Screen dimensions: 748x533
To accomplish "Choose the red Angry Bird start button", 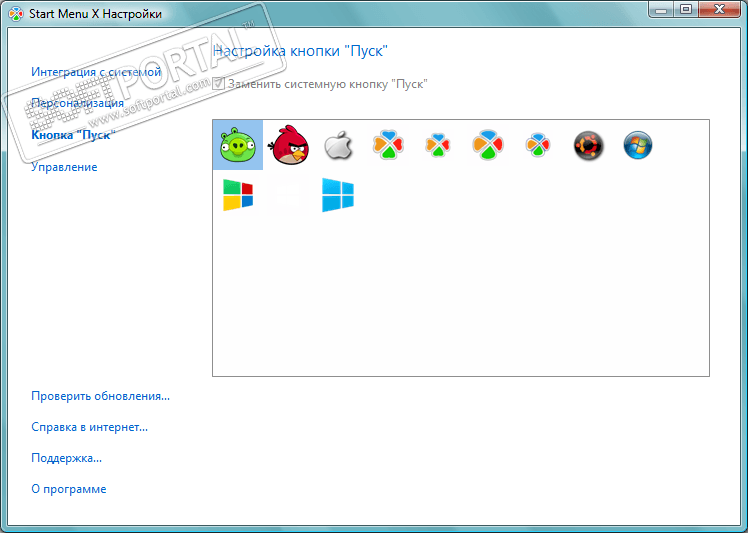I will coord(288,145).
